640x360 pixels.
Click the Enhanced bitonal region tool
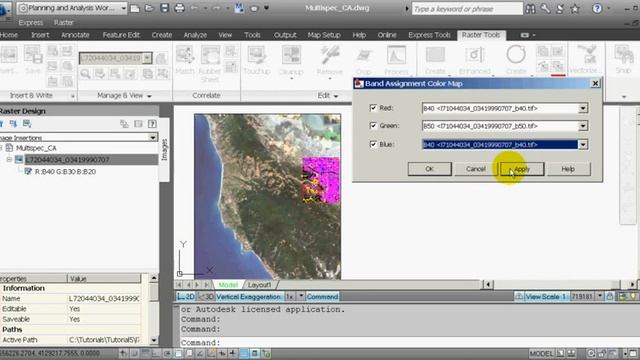click(474, 60)
